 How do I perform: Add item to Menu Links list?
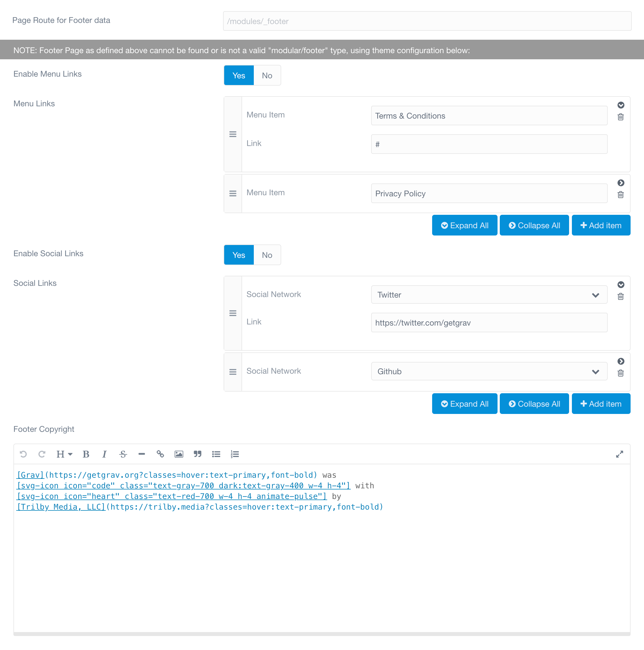click(601, 225)
